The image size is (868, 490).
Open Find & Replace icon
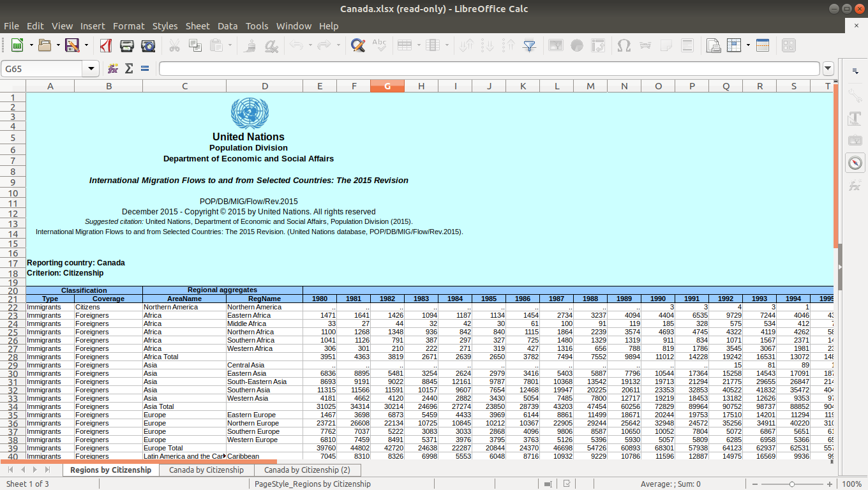pyautogui.click(x=358, y=45)
